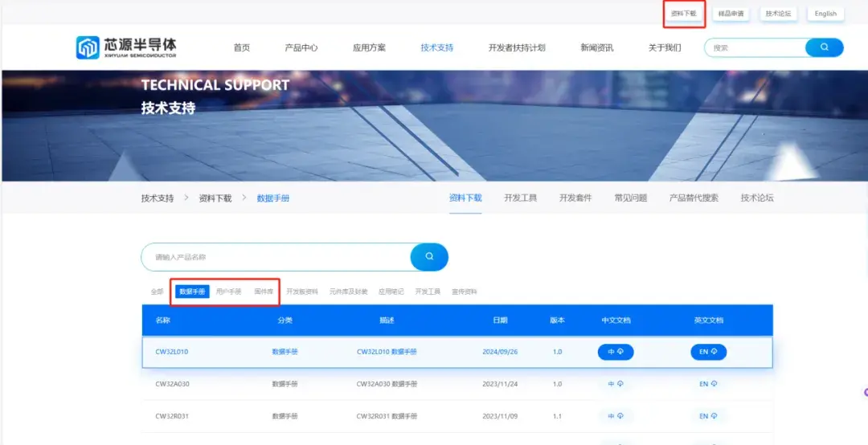
Task: Filter documents by 开发工具 category
Action: 428,292
